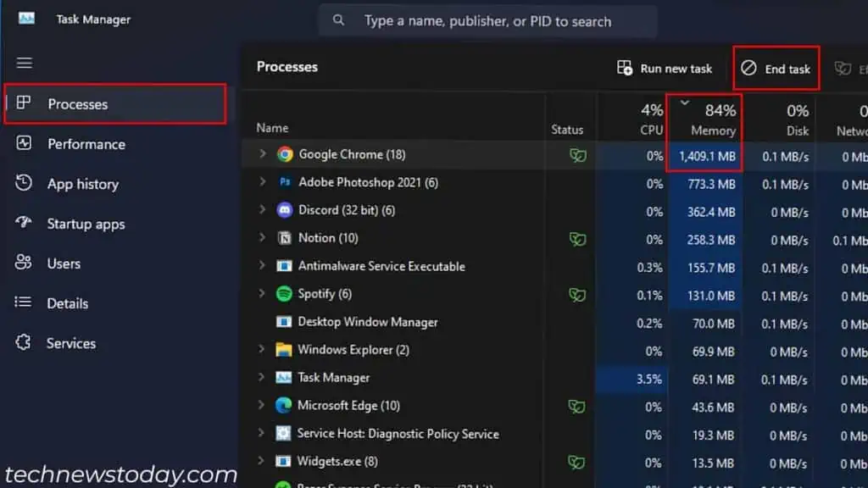
Task: Sort by the Status column header
Action: pyautogui.click(x=567, y=130)
